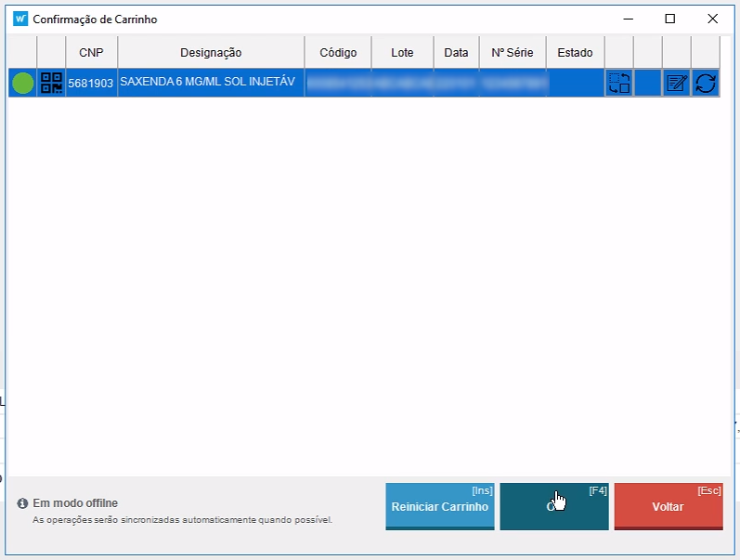740x560 pixels.
Task: Click the QR code icon for SAXENDA
Action: coord(51,83)
